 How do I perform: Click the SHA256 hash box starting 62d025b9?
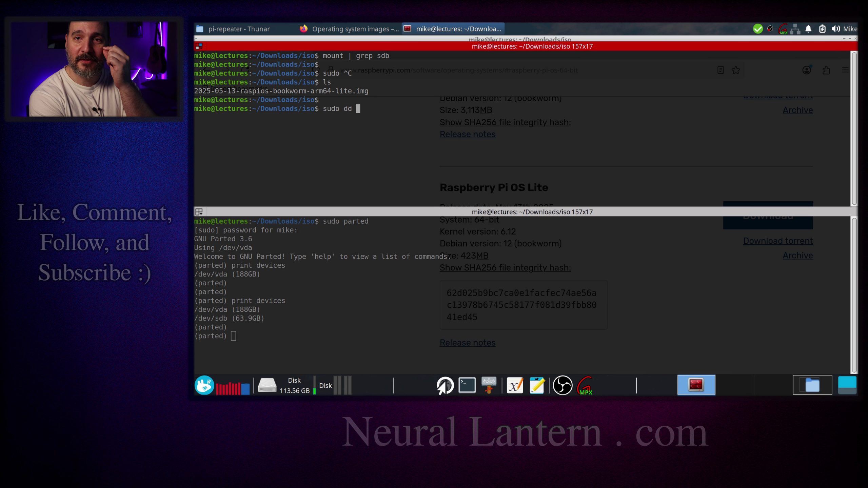pos(524,305)
